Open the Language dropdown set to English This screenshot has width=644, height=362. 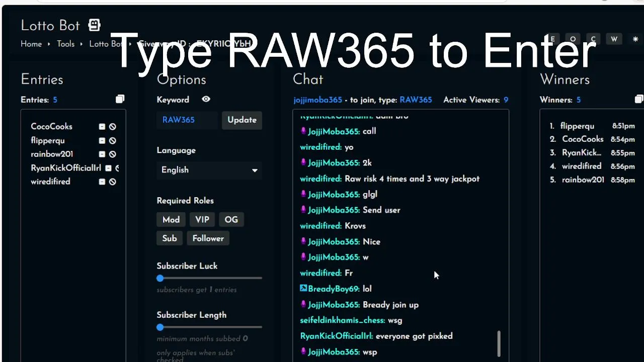point(209,170)
